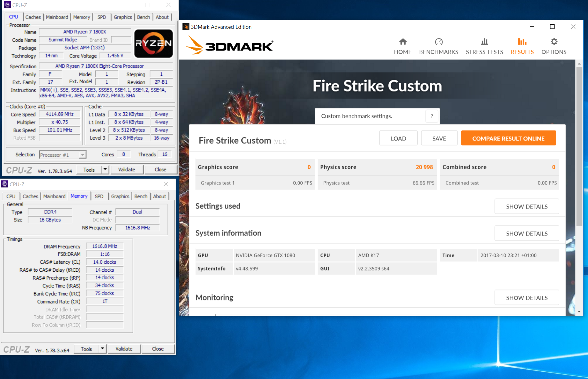
Task: Click Tools button in bottom CPU-Z window
Action: (x=86, y=349)
